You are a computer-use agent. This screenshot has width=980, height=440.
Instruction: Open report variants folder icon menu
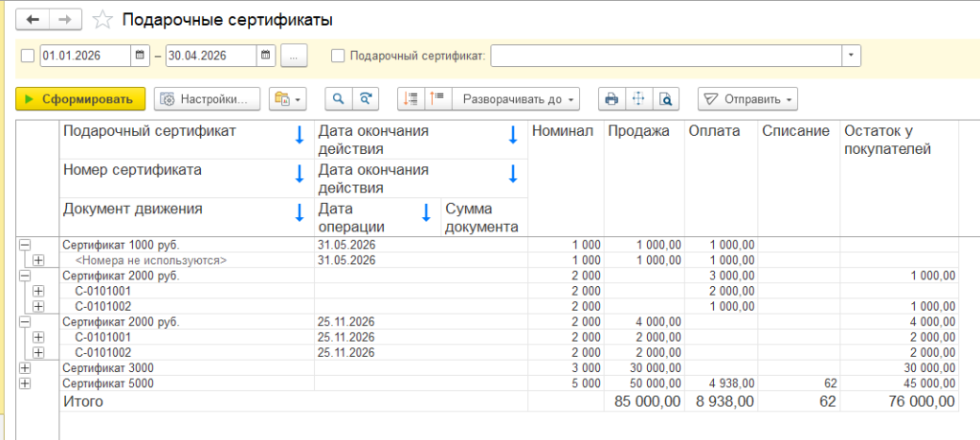tap(288, 99)
